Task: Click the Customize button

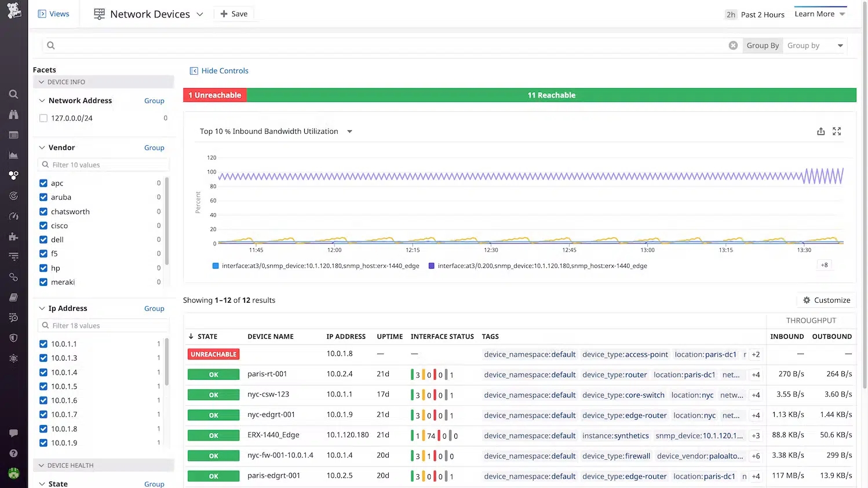Action: point(826,300)
